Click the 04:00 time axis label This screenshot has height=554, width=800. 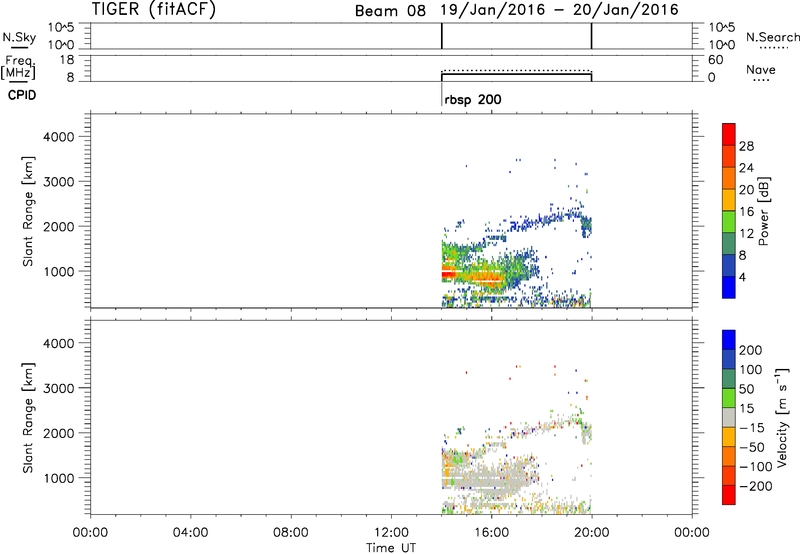click(190, 533)
